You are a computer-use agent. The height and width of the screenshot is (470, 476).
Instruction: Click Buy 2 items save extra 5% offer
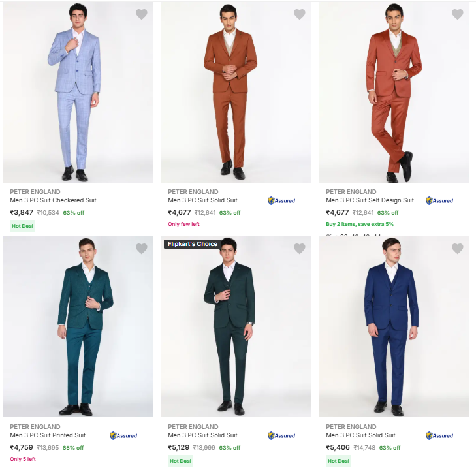tap(360, 224)
